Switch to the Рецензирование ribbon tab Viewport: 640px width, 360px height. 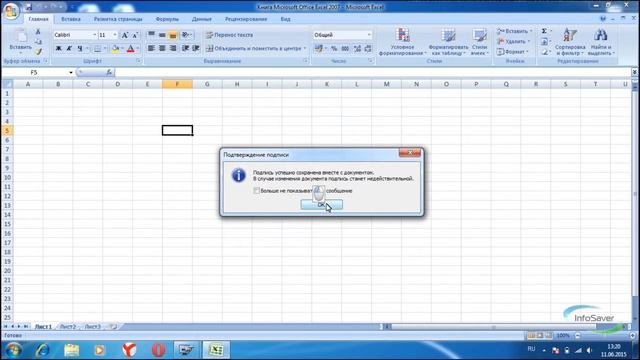pos(246,19)
